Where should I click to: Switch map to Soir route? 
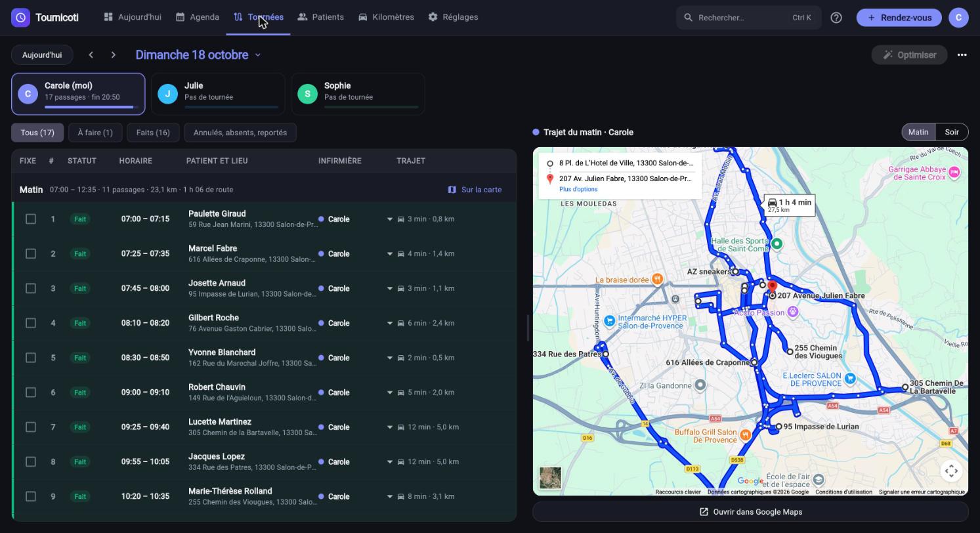tap(952, 132)
